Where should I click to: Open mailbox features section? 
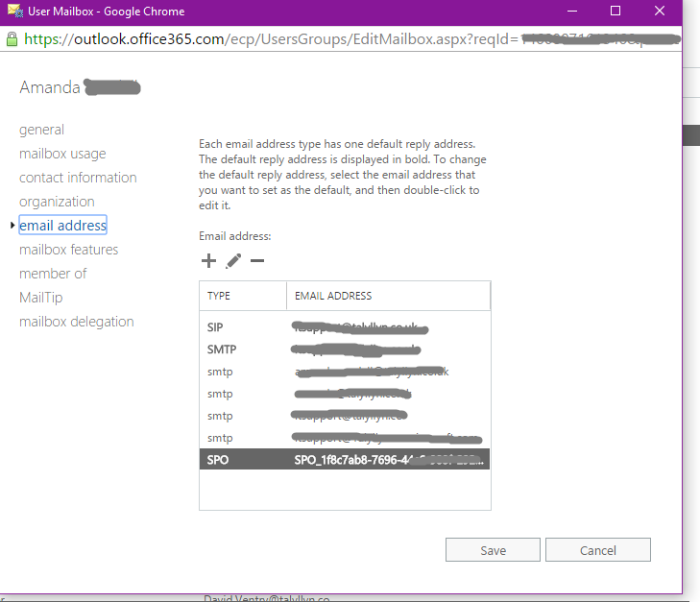point(69,250)
